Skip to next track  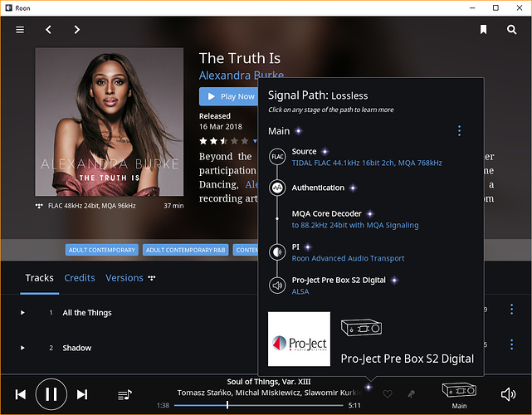(82, 394)
